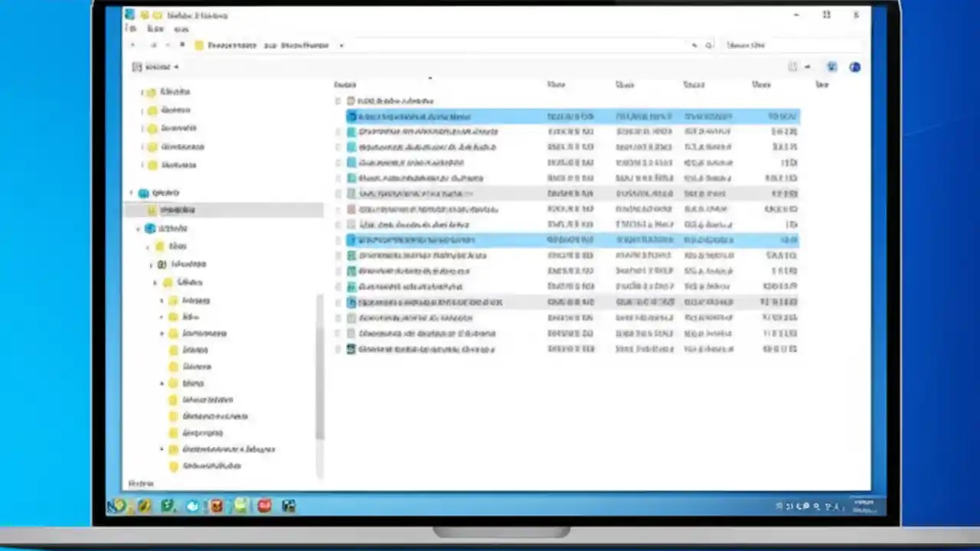Open the View menu in the menu bar
The image size is (980, 551).
click(181, 29)
